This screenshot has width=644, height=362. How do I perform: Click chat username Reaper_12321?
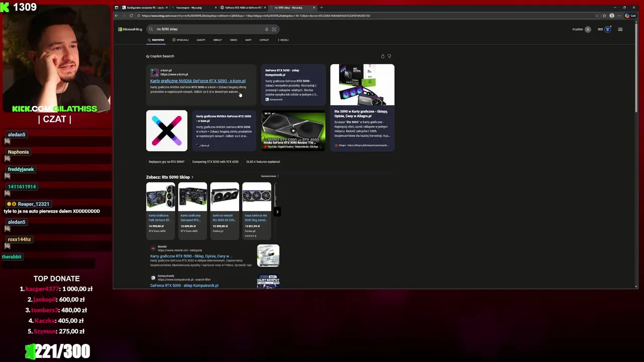[x=33, y=204]
